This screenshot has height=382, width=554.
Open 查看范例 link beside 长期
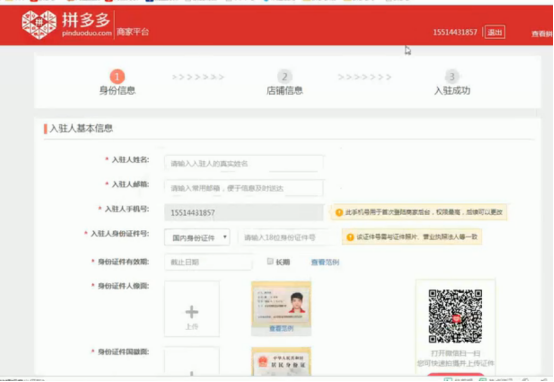pyautogui.click(x=325, y=262)
